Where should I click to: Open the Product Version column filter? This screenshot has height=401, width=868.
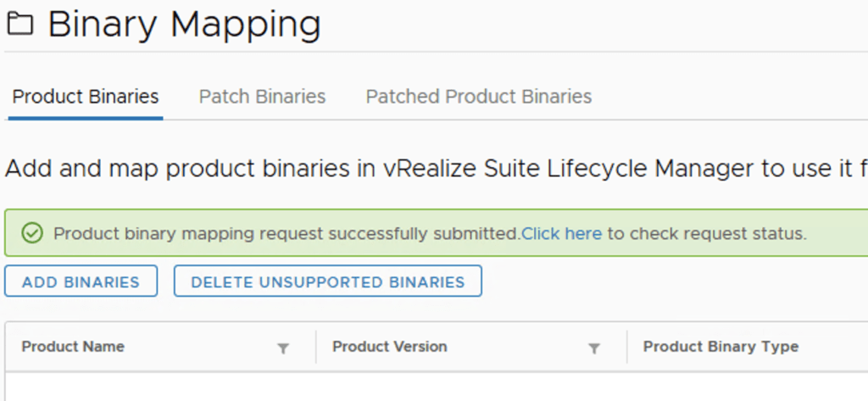(594, 348)
